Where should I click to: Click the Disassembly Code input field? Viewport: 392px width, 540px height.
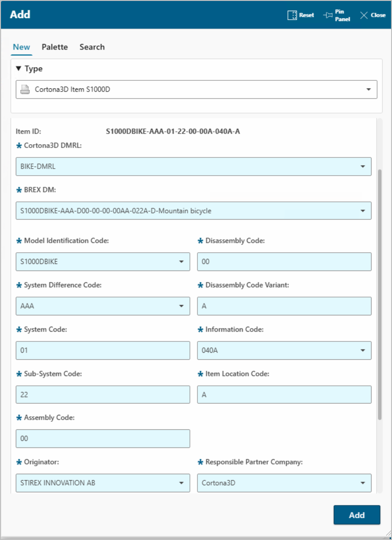(284, 262)
